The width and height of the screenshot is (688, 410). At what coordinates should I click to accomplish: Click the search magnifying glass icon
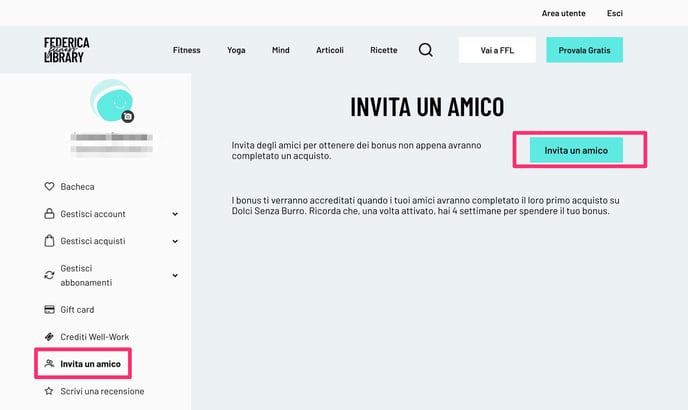click(425, 50)
